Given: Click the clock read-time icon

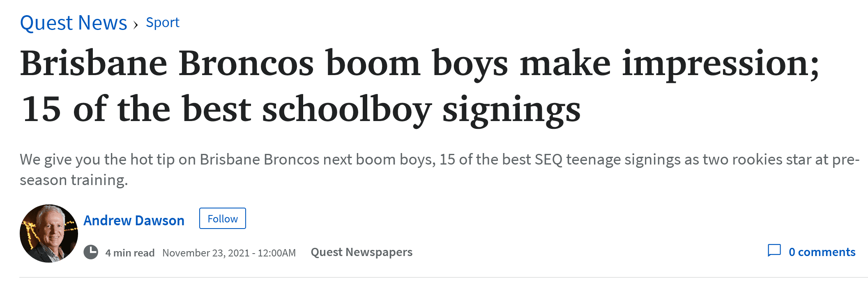Looking at the screenshot, I should pyautogui.click(x=91, y=252).
